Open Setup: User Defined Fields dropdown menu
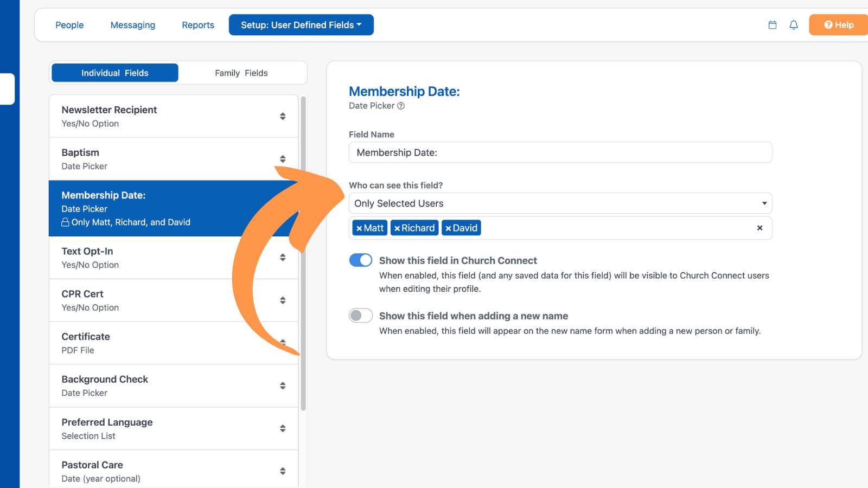Image resolution: width=868 pixels, height=488 pixels. point(301,25)
